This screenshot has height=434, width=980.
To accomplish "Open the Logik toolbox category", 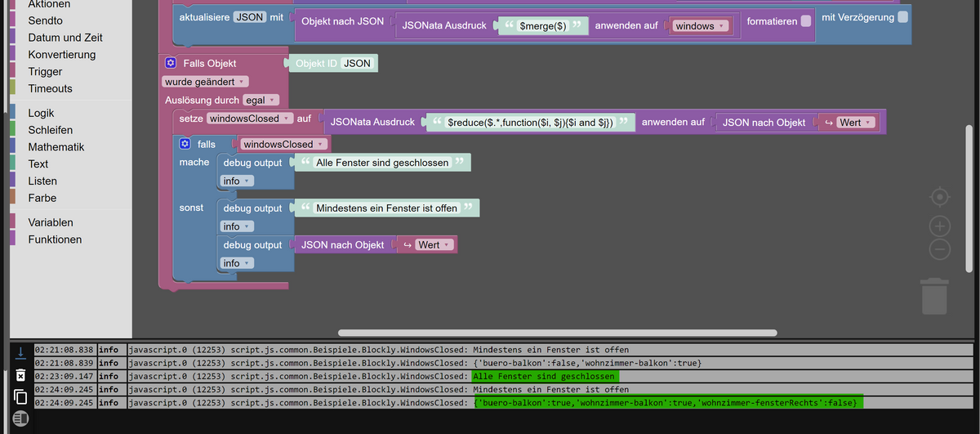I will (42, 113).
